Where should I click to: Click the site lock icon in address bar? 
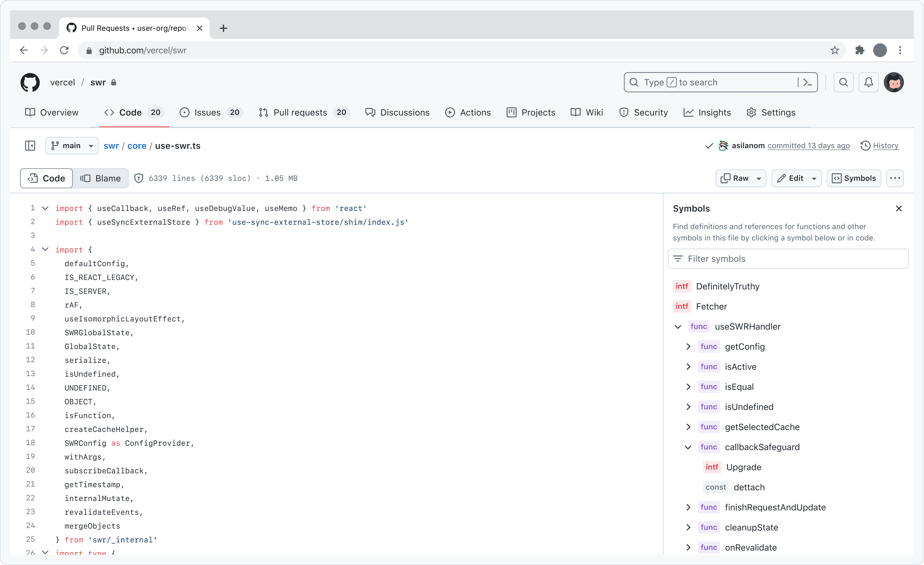click(89, 51)
